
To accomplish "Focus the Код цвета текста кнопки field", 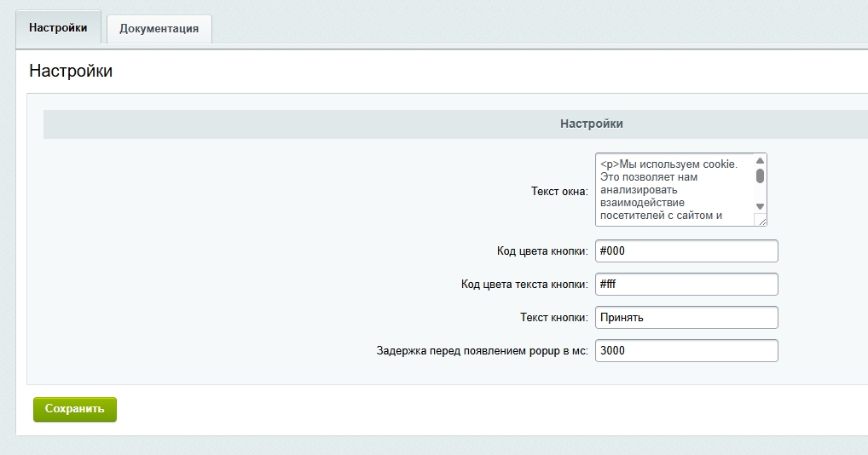I will click(x=686, y=285).
